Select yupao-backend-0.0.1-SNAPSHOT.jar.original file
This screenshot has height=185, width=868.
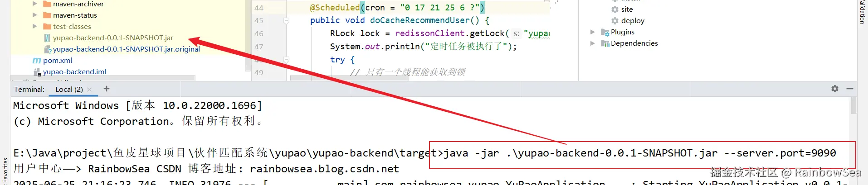point(127,49)
